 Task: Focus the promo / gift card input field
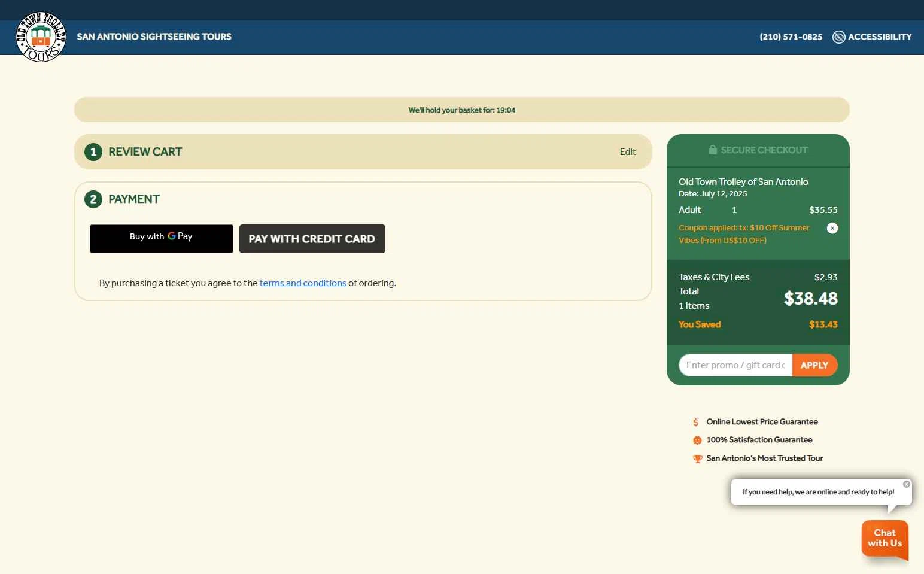(x=735, y=365)
